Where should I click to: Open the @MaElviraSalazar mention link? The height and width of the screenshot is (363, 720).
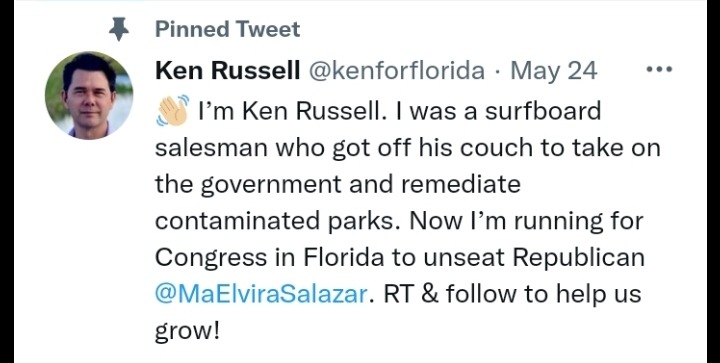pos(260,294)
